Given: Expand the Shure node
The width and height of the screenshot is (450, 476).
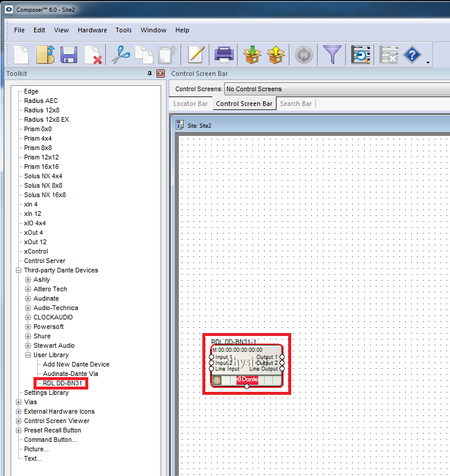Looking at the screenshot, I should (28, 336).
